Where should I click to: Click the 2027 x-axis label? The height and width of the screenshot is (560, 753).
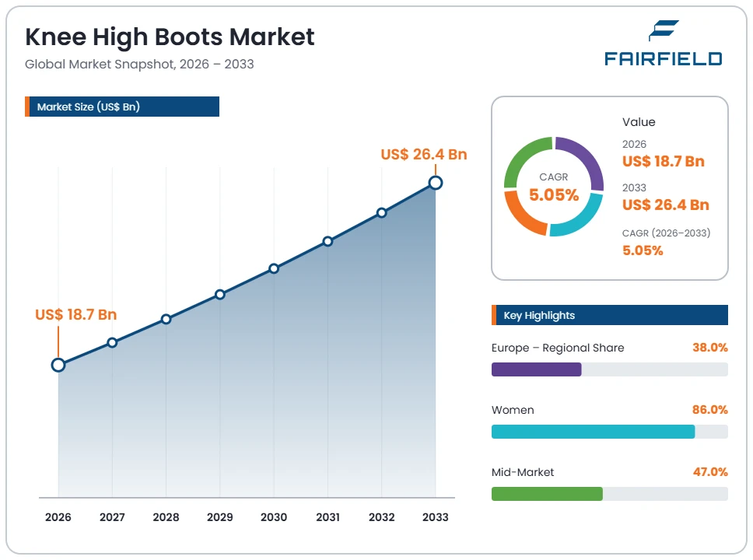[112, 517]
